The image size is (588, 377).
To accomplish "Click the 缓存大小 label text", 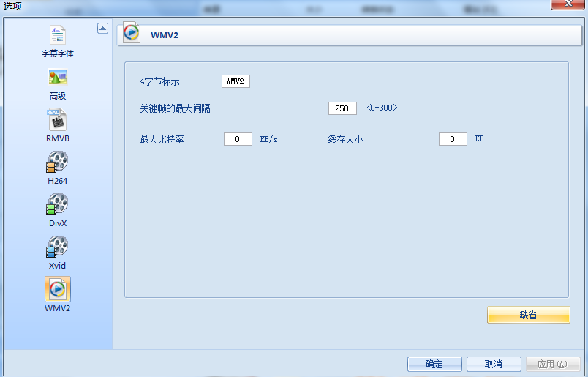I will click(x=345, y=139).
